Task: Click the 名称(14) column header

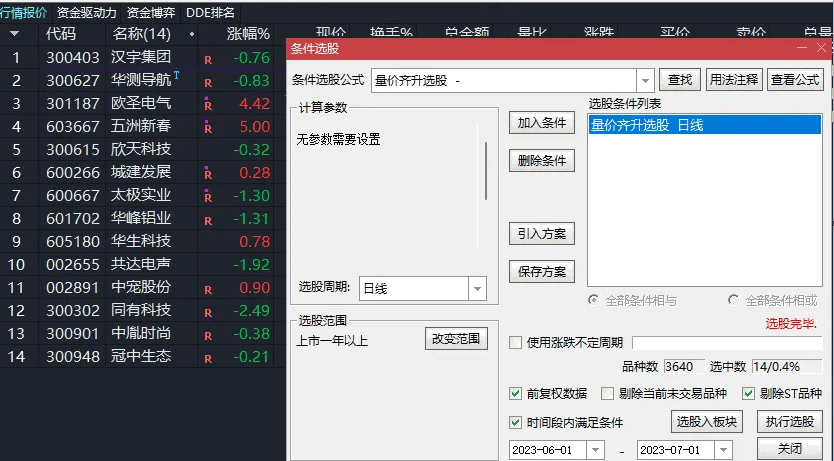Action: 141,34
